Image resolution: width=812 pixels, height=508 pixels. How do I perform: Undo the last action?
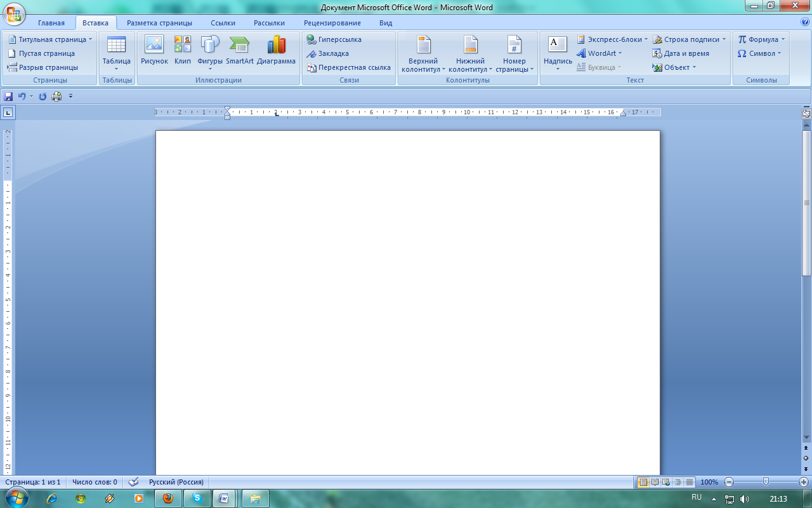(x=22, y=97)
